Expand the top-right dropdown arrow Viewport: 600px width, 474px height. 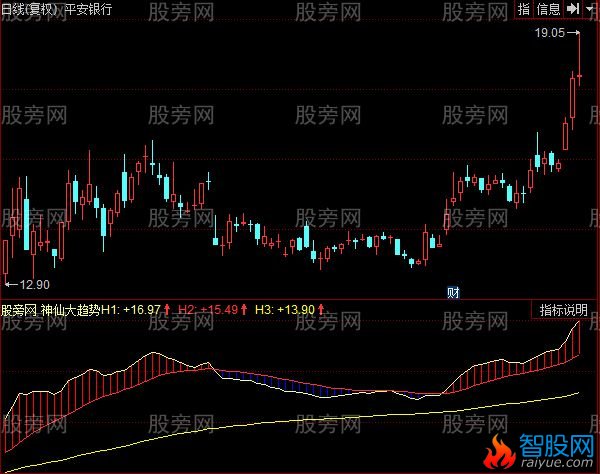[x=590, y=9]
